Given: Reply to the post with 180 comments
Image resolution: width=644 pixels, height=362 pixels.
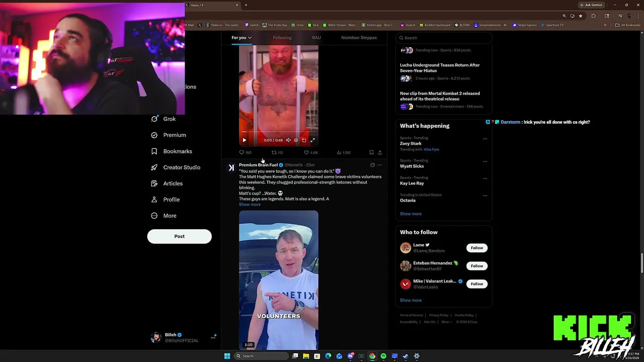Looking at the screenshot, I should coord(246,152).
